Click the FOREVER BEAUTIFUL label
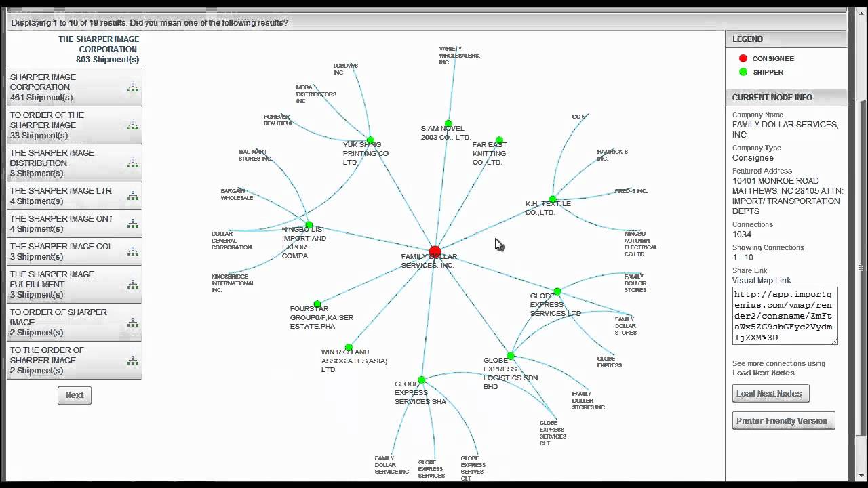The image size is (868, 488). pyautogui.click(x=278, y=120)
